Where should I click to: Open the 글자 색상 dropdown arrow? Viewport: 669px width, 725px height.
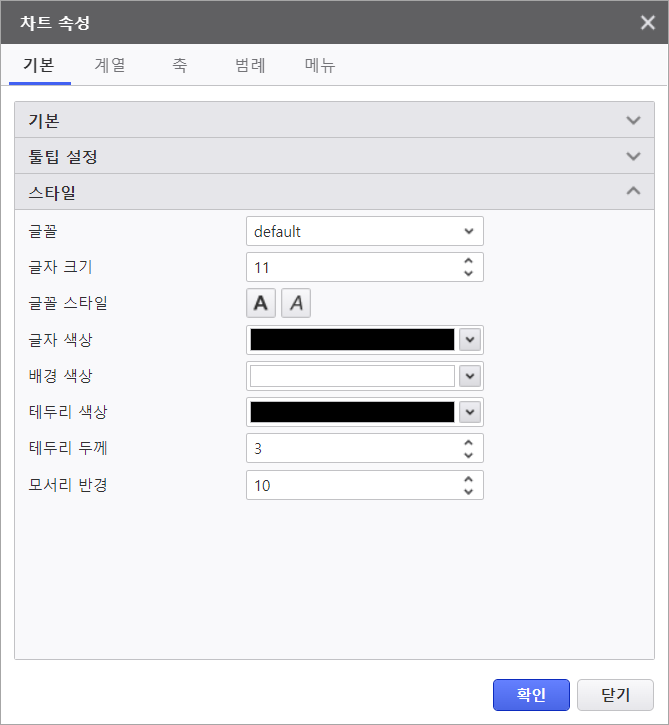click(x=470, y=340)
